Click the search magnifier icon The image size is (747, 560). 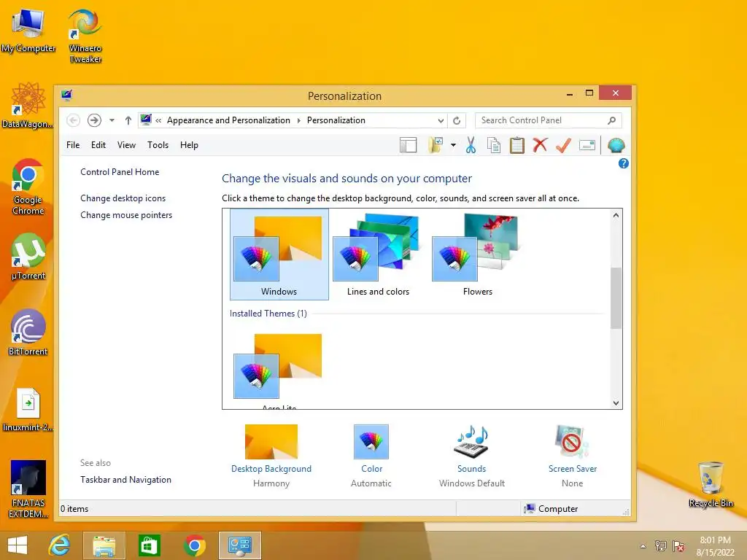pos(612,120)
